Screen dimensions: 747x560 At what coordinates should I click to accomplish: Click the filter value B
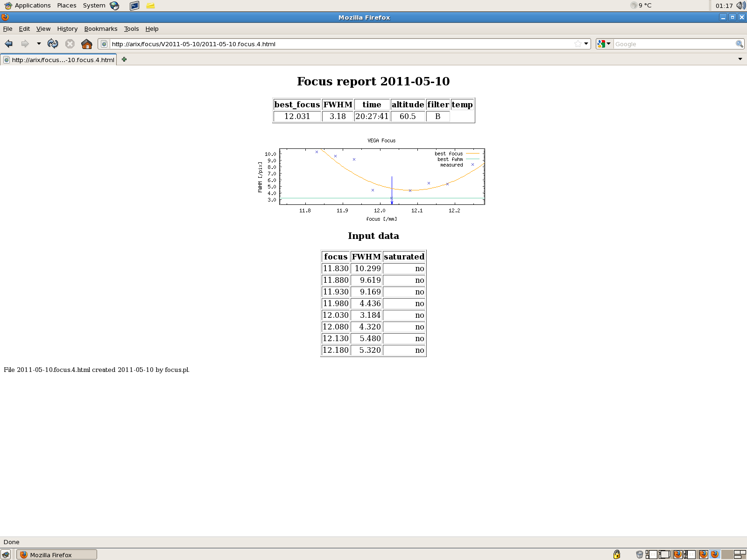pyautogui.click(x=438, y=116)
